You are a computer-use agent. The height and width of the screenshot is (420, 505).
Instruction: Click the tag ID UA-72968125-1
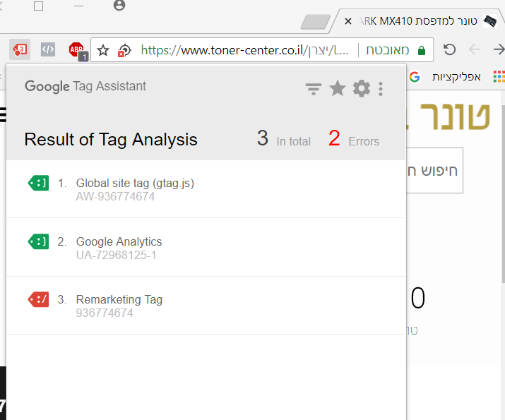117,256
